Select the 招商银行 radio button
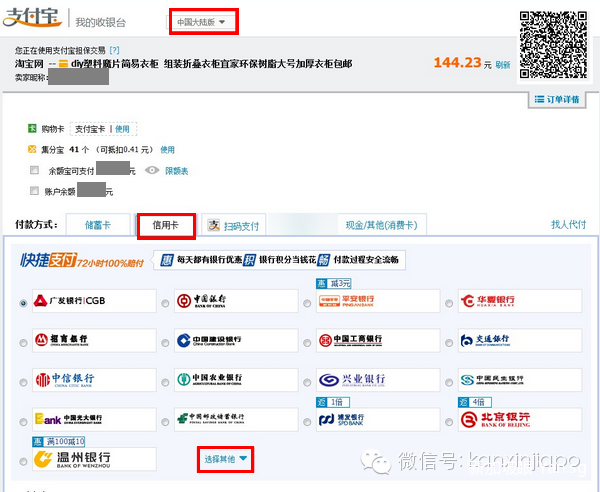 coord(24,341)
